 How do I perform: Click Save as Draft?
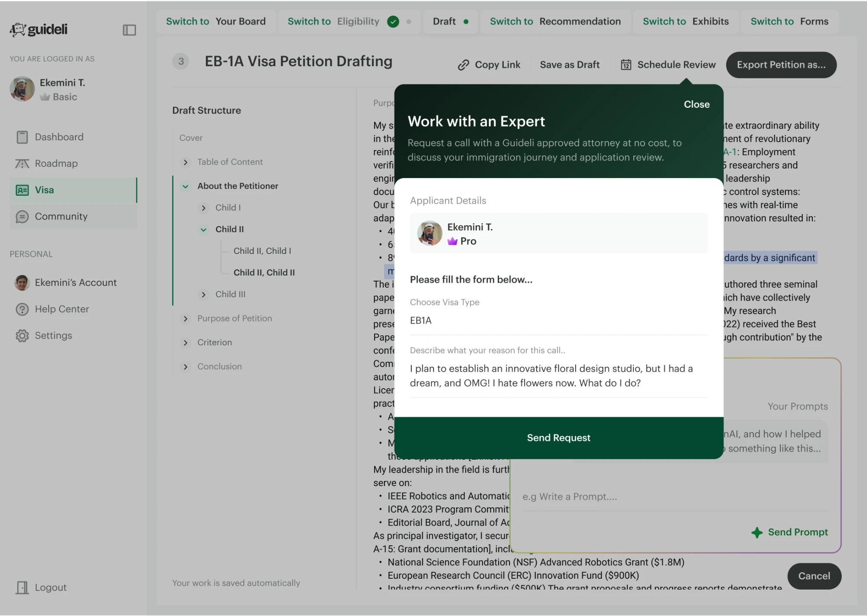tap(570, 65)
